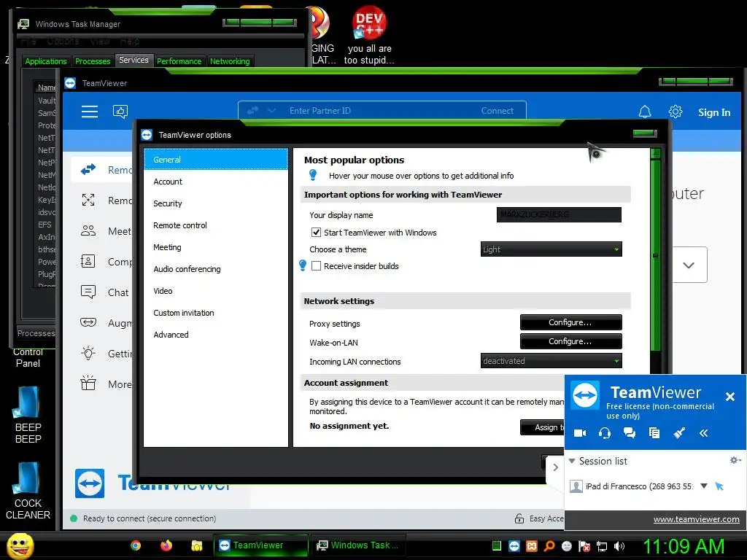Click Configure button for Proxy settings

coord(570,322)
